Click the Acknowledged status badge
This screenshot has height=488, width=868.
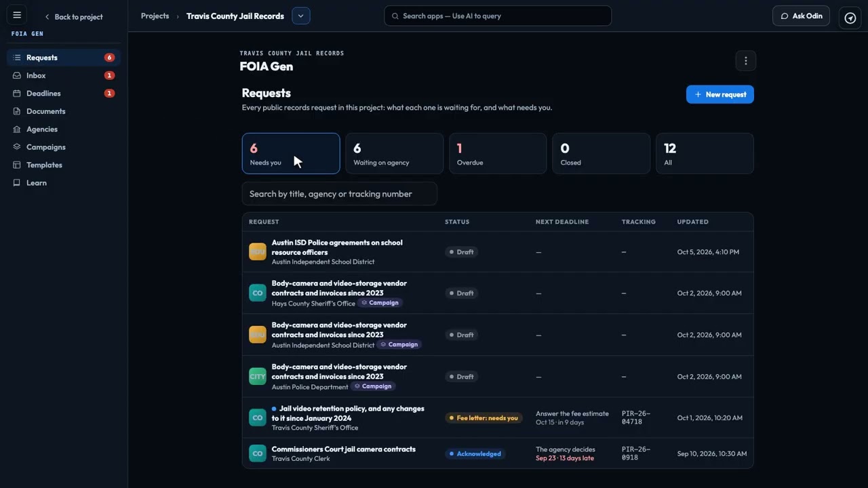(475, 454)
